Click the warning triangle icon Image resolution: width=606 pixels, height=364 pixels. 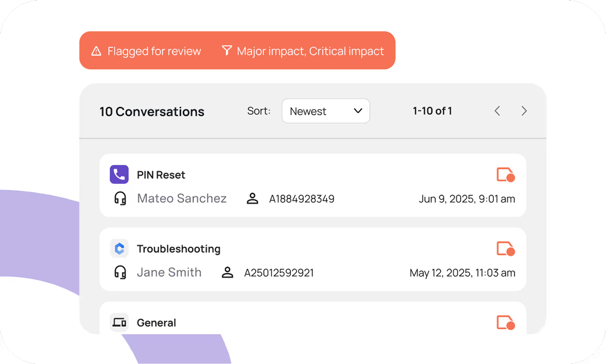coord(96,51)
